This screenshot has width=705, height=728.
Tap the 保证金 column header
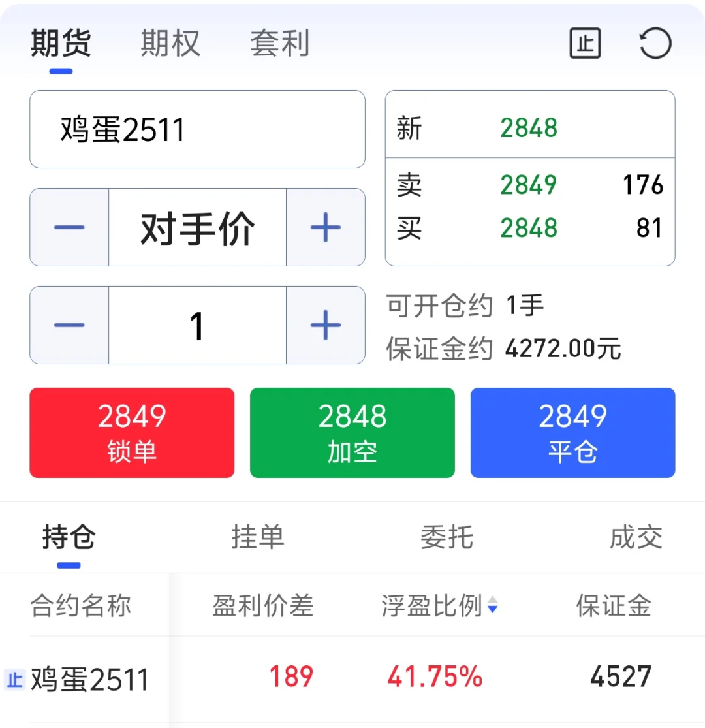(614, 605)
